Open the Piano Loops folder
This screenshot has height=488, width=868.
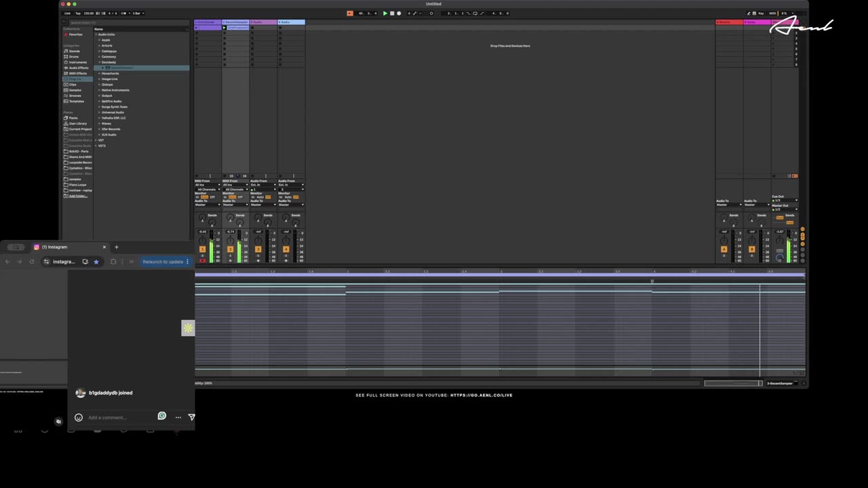pos(77,184)
